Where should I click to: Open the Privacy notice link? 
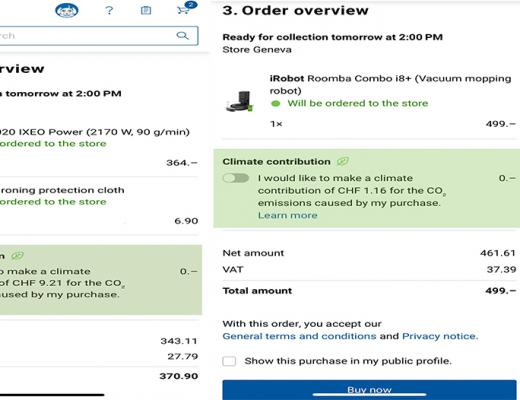coord(440,336)
